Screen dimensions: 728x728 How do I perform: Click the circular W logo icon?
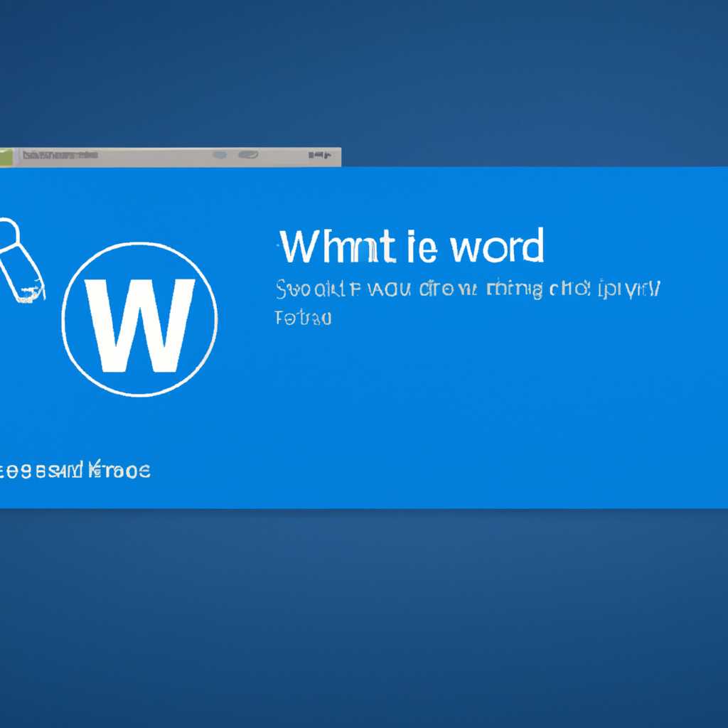click(x=139, y=319)
